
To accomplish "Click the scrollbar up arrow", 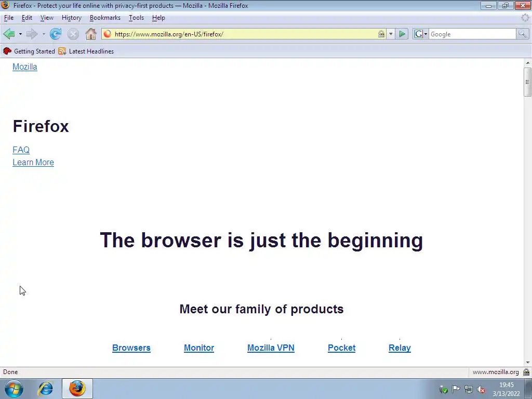I will tap(527, 63).
